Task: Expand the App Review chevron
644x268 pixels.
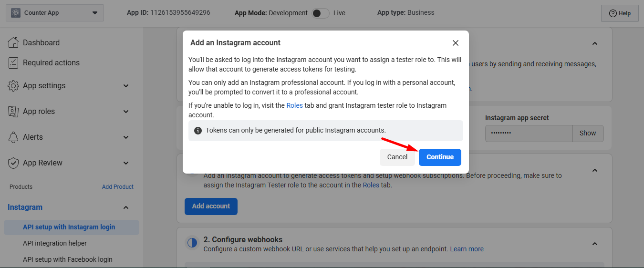Action: coord(126,163)
